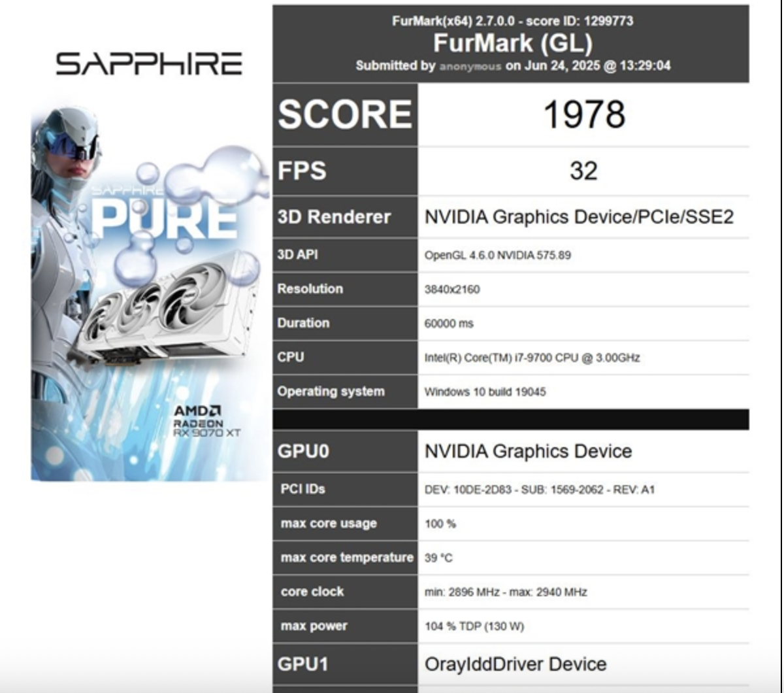Click the 3D Renderer label
Screen dimensions: 784x693
coord(334,217)
